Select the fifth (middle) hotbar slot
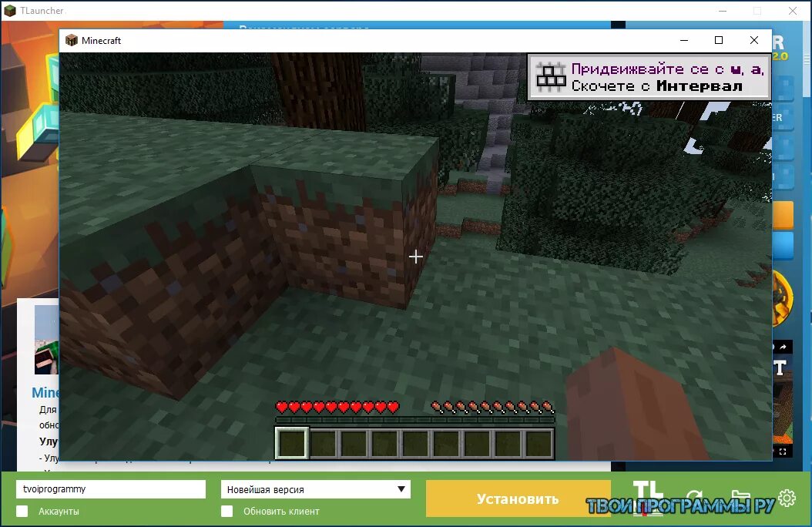Screen dimensions: 812x527 pos(414,444)
